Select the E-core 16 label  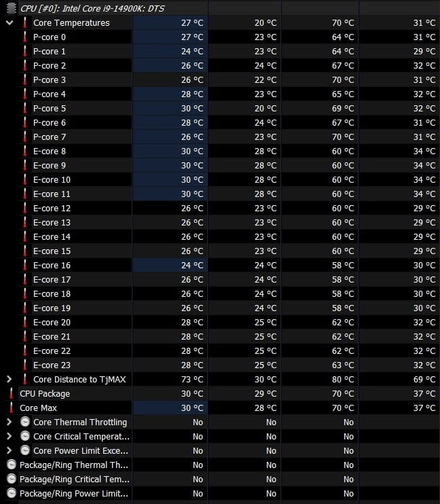[x=52, y=265]
